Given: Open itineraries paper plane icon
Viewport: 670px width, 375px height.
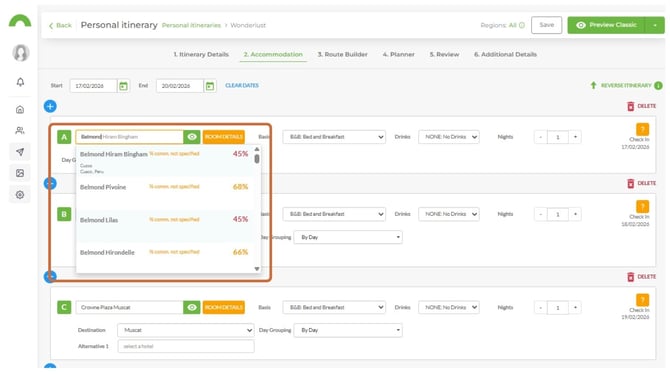Looking at the screenshot, I should click(x=20, y=152).
